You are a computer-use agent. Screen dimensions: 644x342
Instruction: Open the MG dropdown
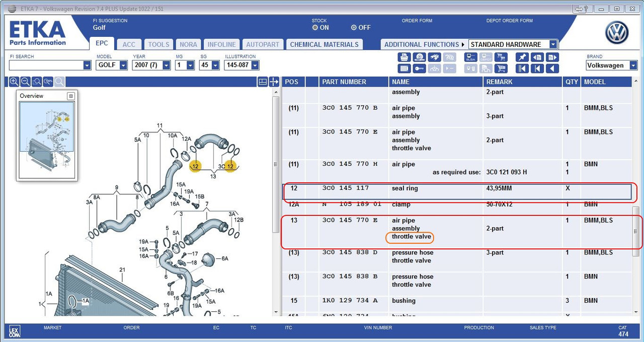click(x=190, y=65)
